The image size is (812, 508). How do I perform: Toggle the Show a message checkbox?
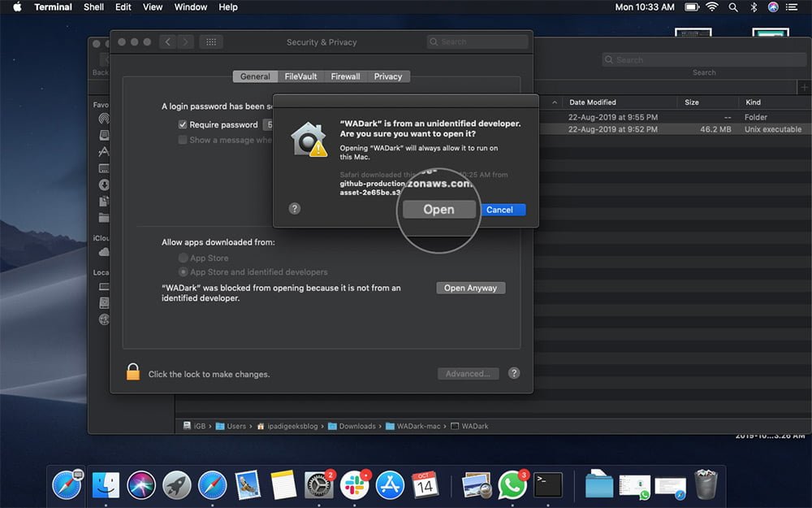click(x=182, y=140)
